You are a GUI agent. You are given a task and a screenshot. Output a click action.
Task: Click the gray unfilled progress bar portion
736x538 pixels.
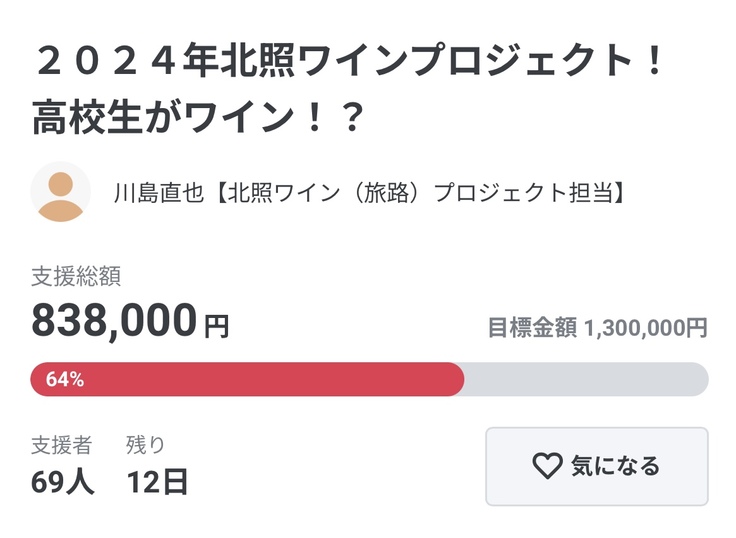click(585, 380)
